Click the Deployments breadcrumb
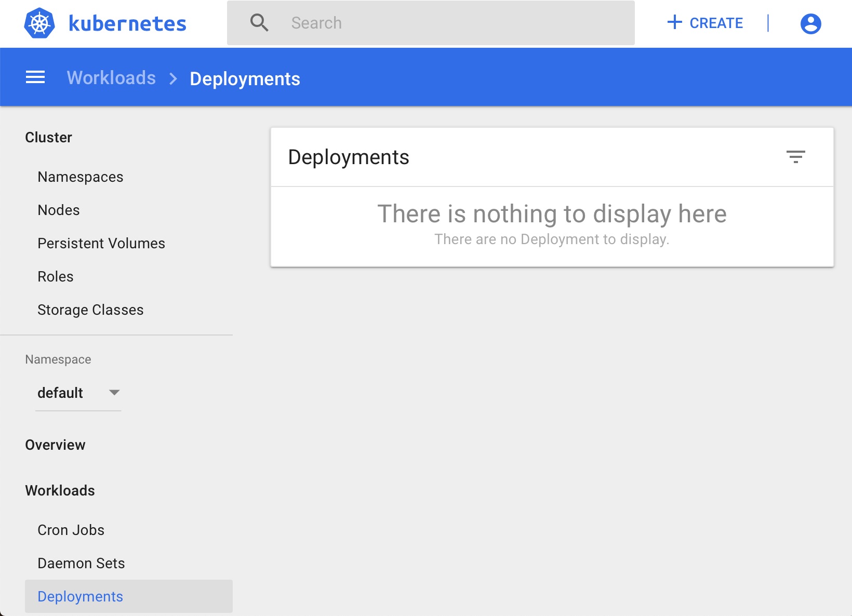The image size is (852, 616). tap(245, 79)
